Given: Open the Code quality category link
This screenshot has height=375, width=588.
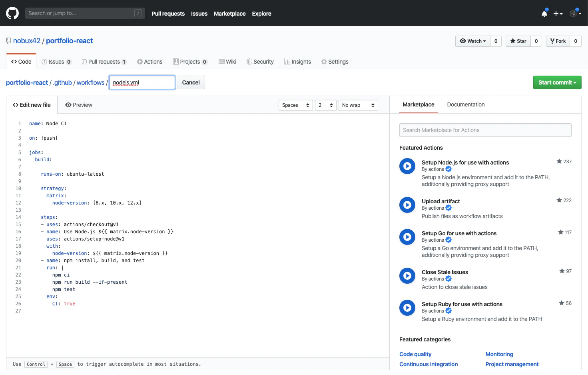Looking at the screenshot, I should pyautogui.click(x=415, y=354).
